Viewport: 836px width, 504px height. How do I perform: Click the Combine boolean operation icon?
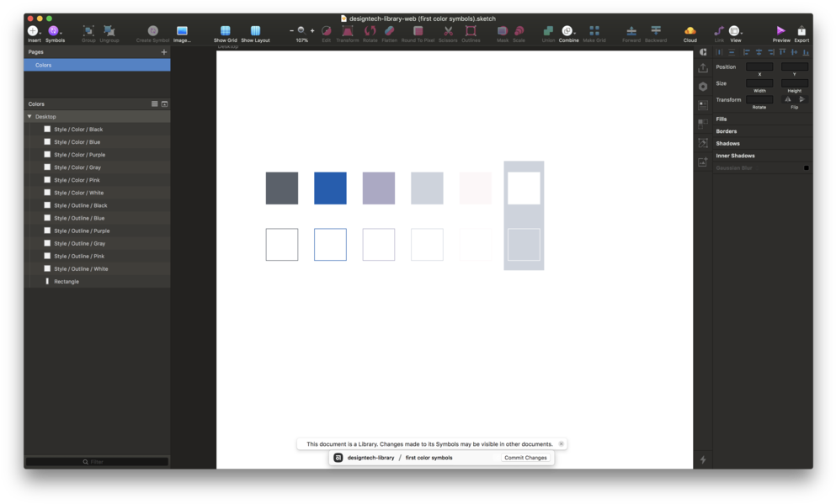pos(568,31)
